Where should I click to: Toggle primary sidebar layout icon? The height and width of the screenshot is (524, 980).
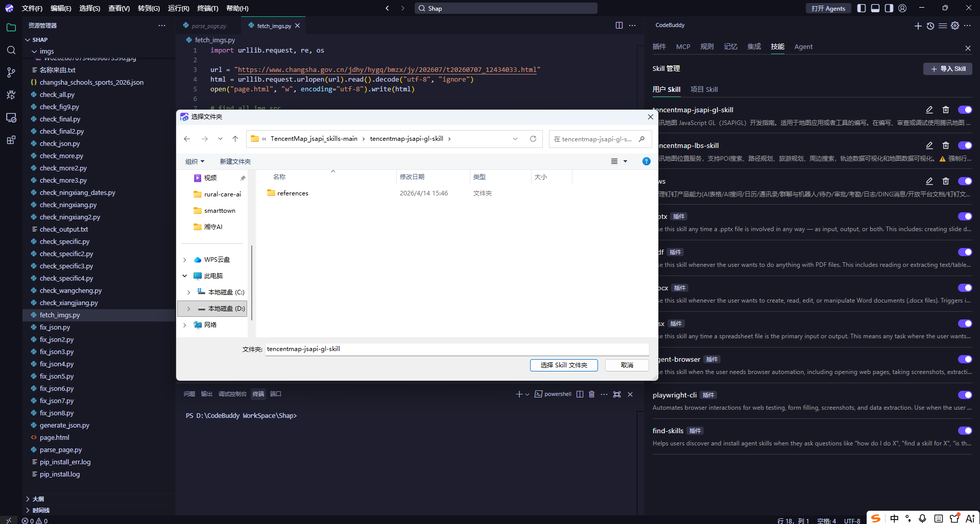click(862, 8)
